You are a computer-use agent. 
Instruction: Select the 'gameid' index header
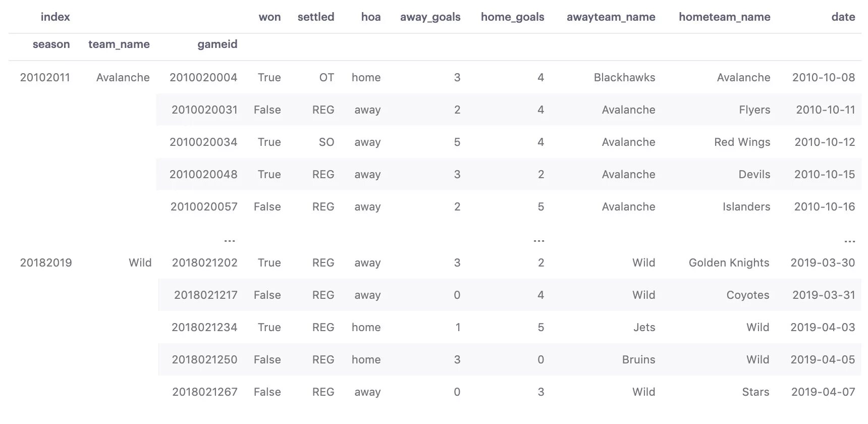click(217, 44)
